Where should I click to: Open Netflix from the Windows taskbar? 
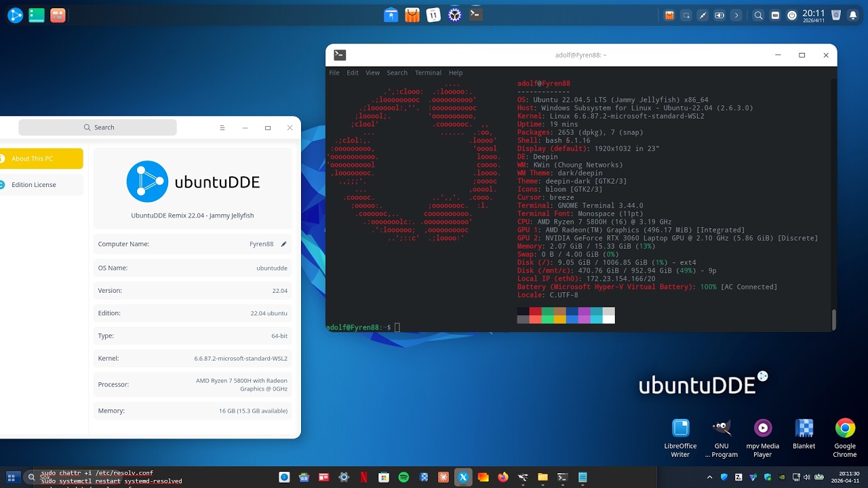tap(363, 477)
